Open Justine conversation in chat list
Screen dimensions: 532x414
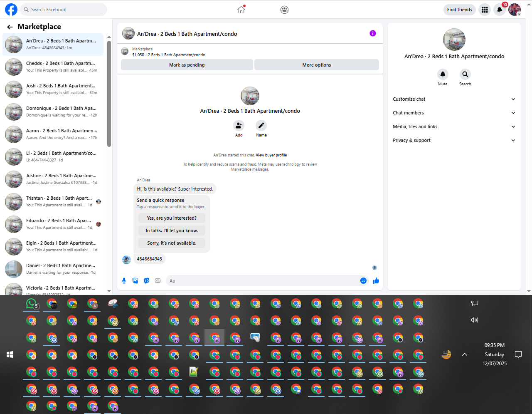(x=53, y=179)
